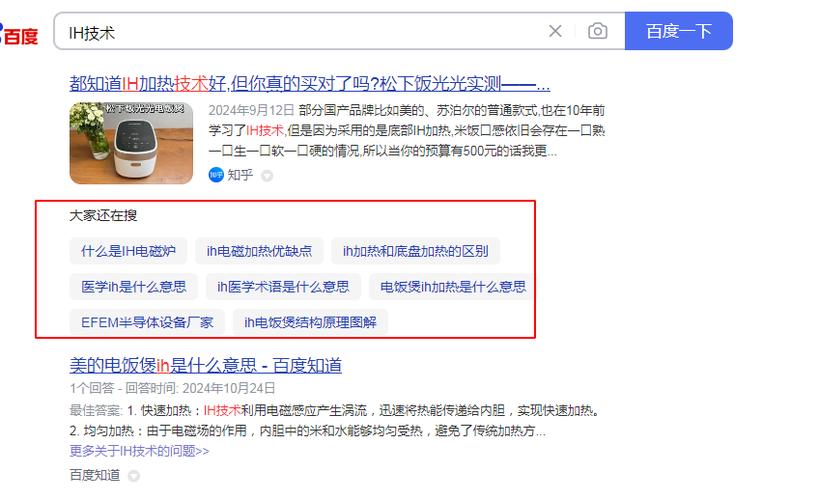Viewport: 819px width, 500px height.
Task: Select the 医学ih是什么意思 suggestion
Action: tap(134, 287)
